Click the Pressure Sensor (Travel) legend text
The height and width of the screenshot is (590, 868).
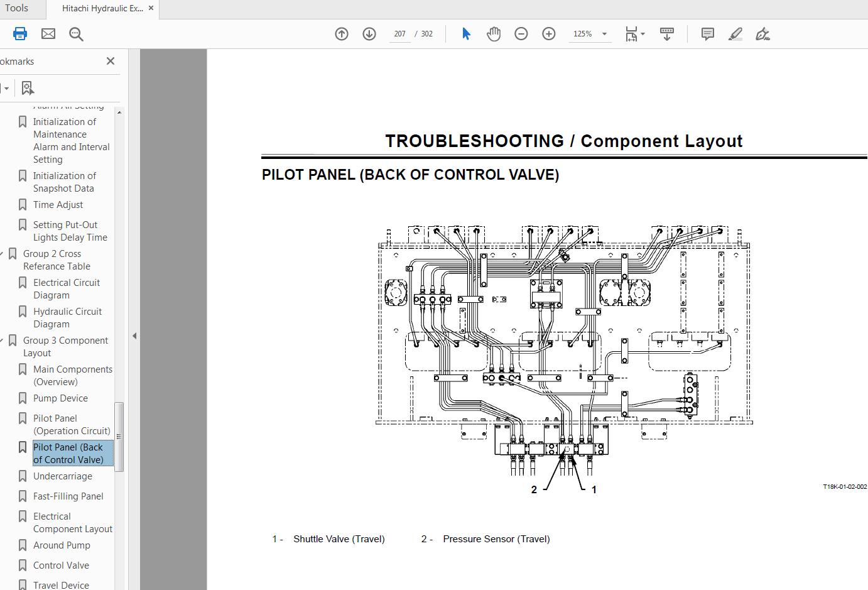(496, 538)
